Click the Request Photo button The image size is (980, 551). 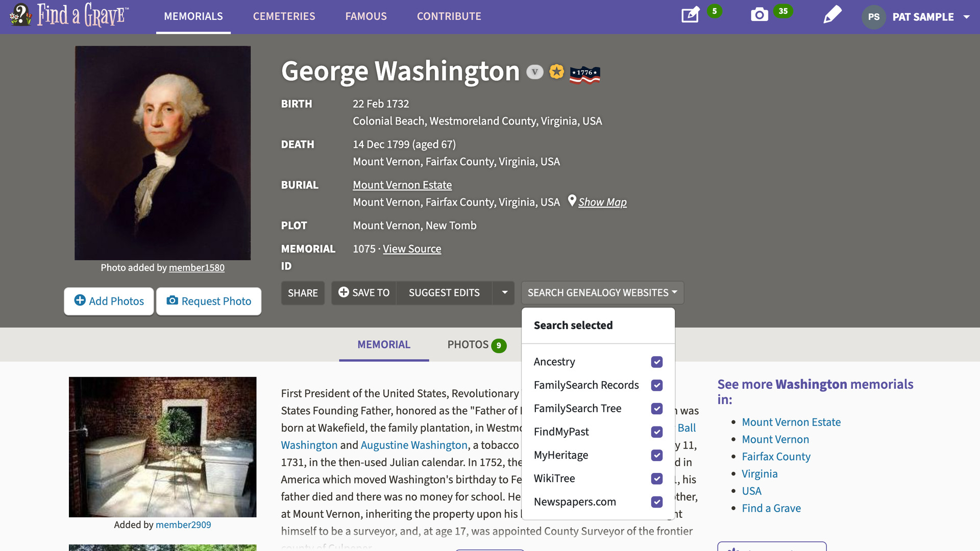tap(209, 301)
